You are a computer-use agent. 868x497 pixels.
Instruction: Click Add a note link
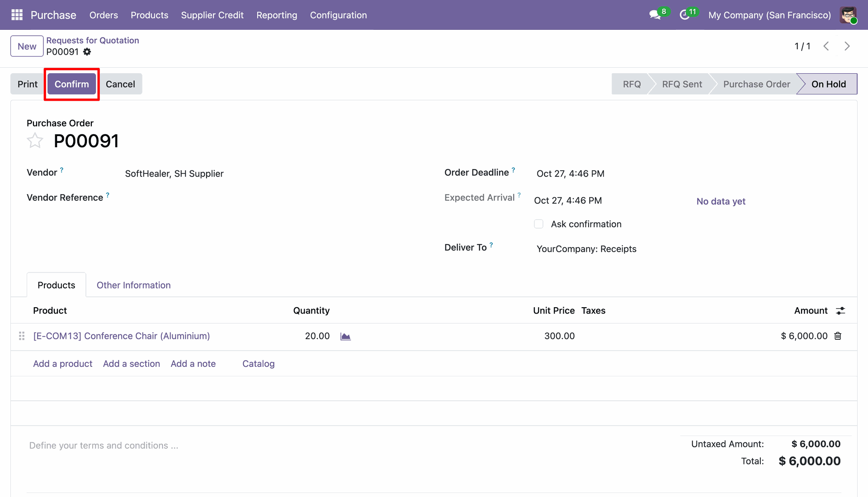pyautogui.click(x=193, y=364)
